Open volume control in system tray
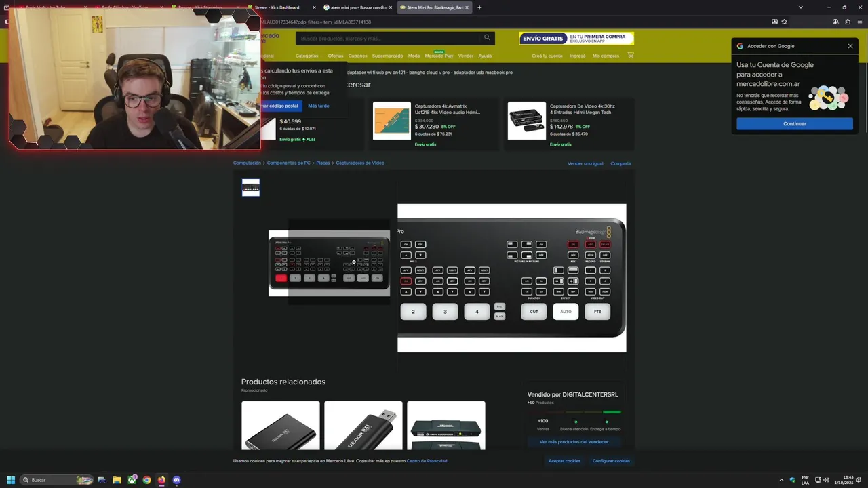The height and width of the screenshot is (488, 868). point(826,480)
